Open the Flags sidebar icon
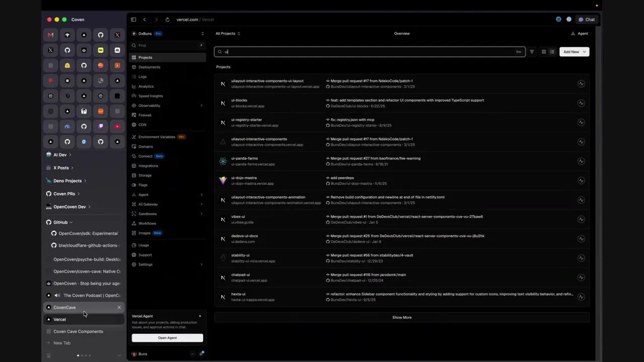Image resolution: width=644 pixels, height=362 pixels. (134, 185)
